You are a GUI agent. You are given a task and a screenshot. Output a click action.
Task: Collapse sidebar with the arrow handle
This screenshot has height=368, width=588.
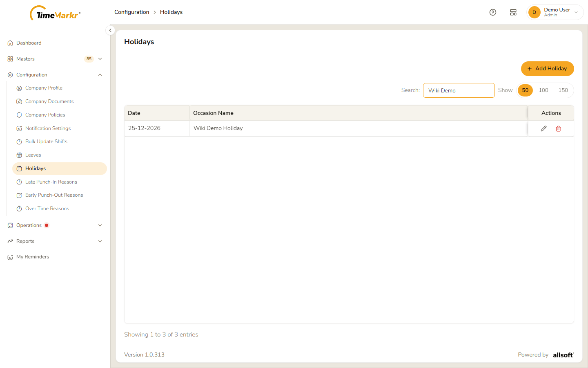tap(110, 30)
